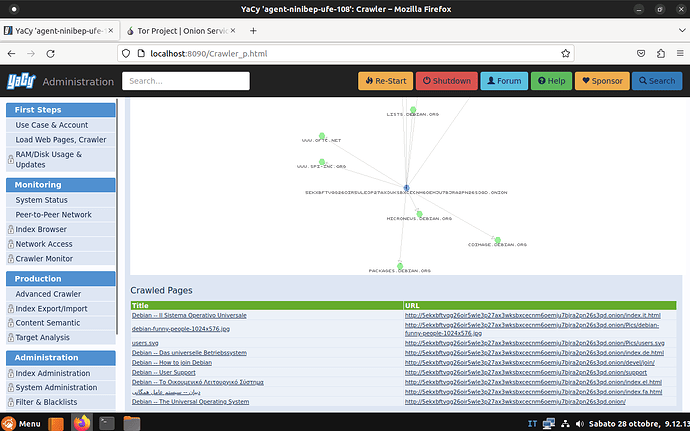Open Use Case & Account menu item
This screenshot has width=690, height=431.
[61, 125]
